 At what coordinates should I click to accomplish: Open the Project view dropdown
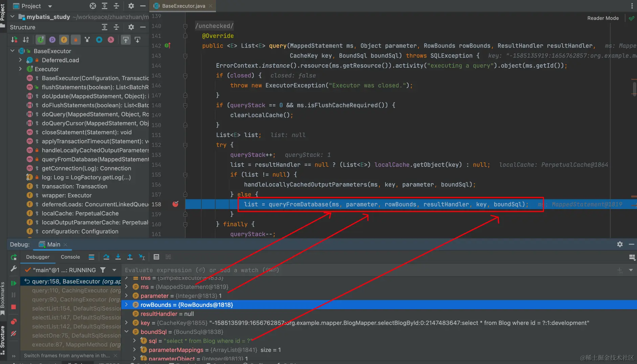point(50,6)
